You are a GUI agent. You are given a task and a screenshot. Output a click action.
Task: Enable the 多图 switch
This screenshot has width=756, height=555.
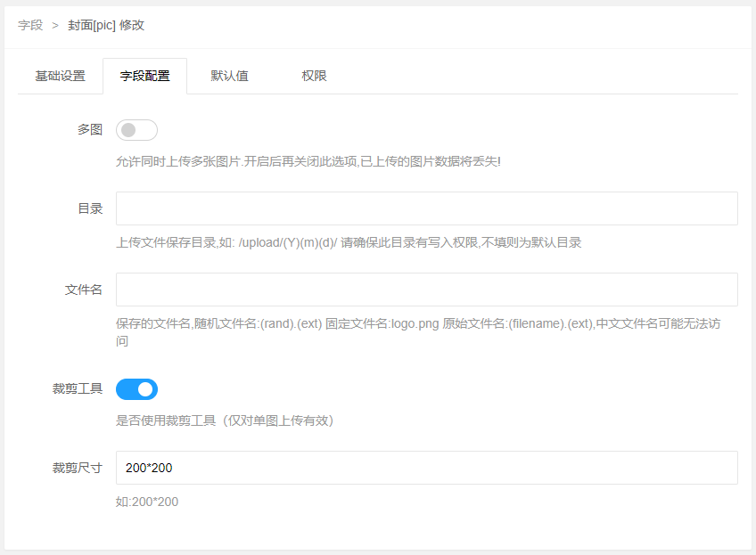pos(136,130)
